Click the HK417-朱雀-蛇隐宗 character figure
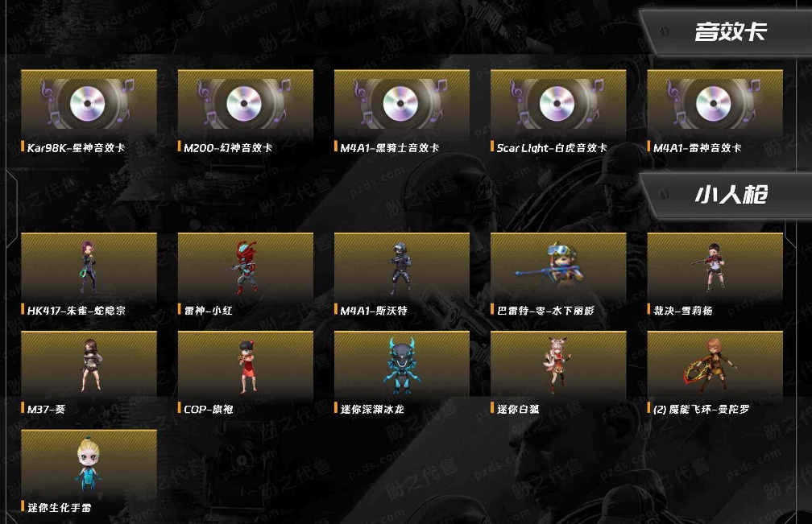Image resolution: width=812 pixels, height=524 pixels. click(89, 267)
